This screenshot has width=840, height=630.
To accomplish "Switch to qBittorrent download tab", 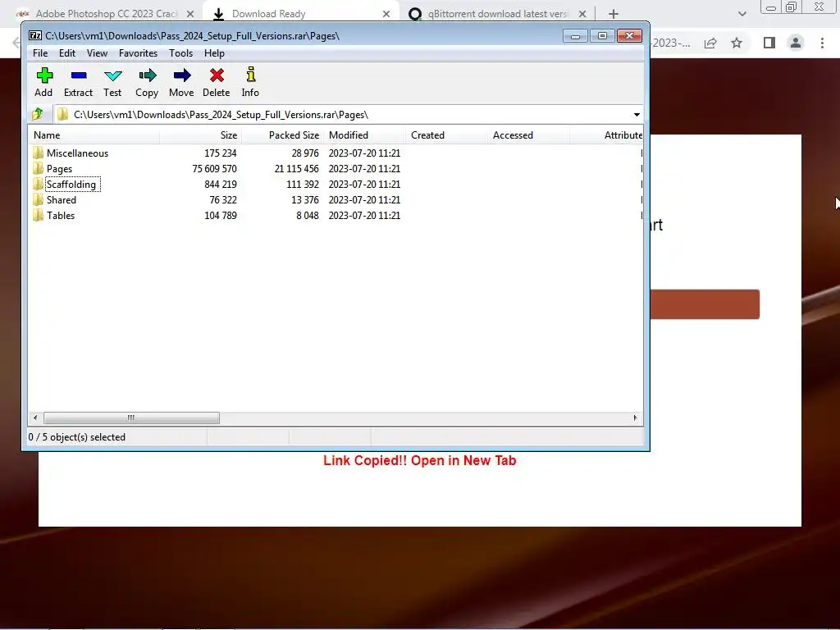I will [x=497, y=14].
